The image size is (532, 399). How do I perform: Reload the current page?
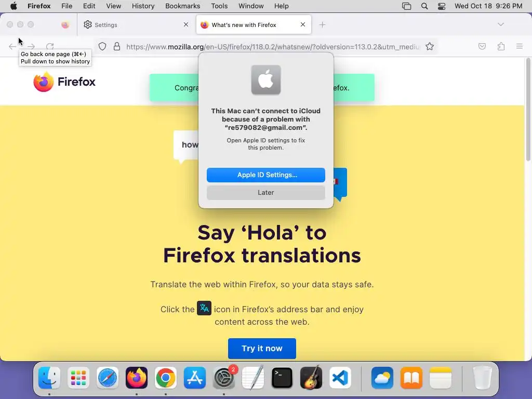(x=50, y=46)
